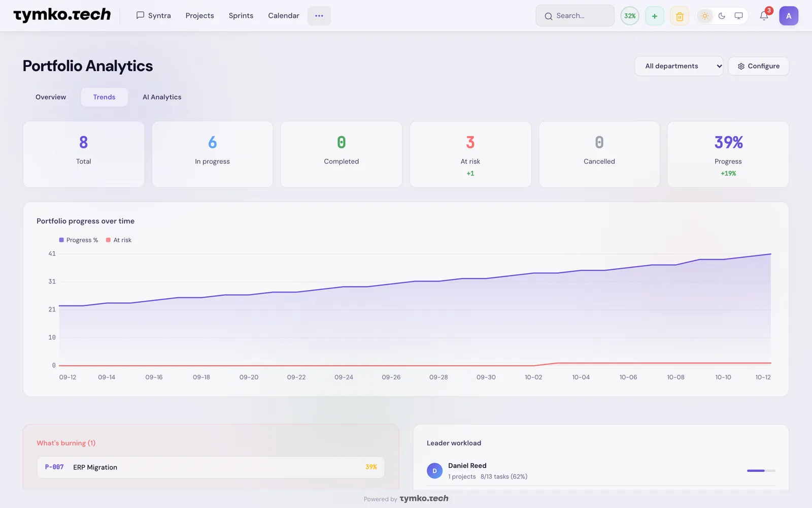Viewport: 812px width, 508px height.
Task: Click the 8/13 tasks (62%) text
Action: point(504,477)
